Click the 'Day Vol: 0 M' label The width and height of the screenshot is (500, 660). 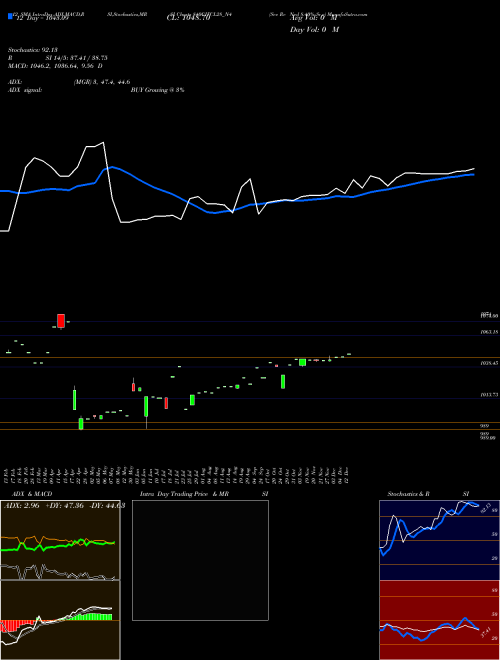coord(314,30)
